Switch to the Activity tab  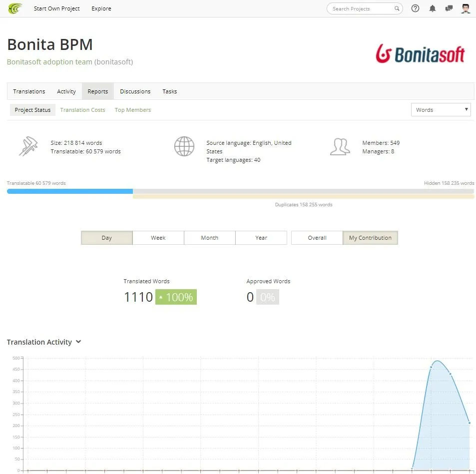[x=66, y=91]
